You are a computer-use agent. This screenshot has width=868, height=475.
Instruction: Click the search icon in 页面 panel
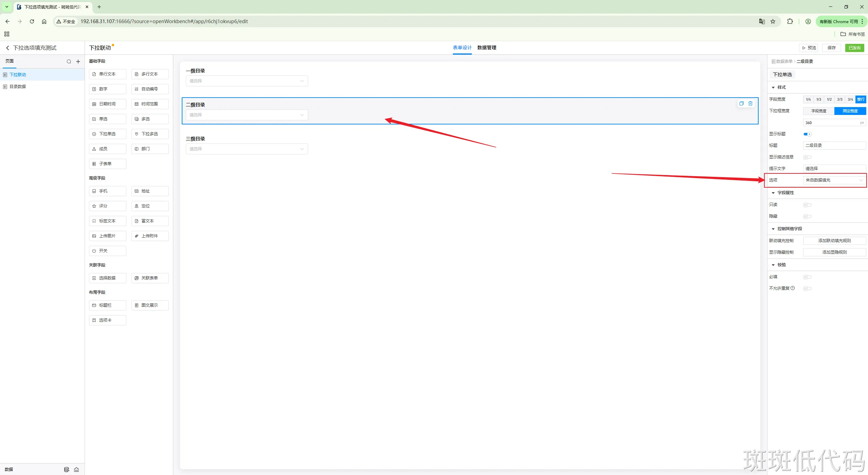pos(69,62)
